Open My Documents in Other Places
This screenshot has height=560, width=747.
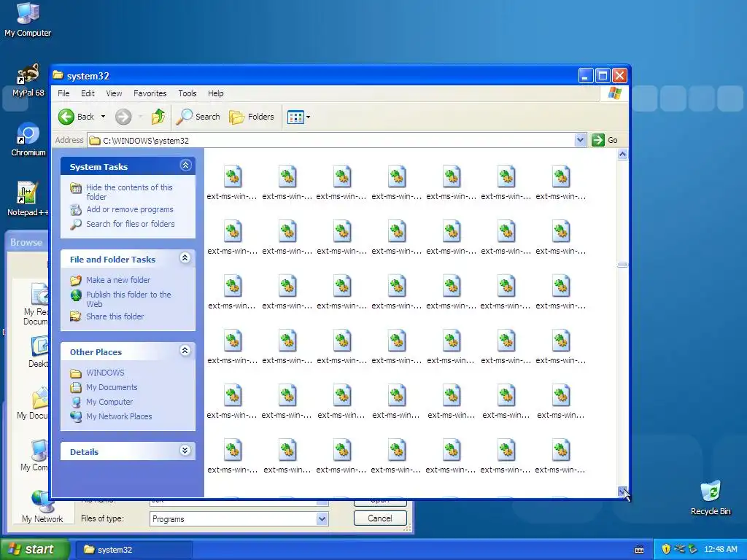[112, 388]
